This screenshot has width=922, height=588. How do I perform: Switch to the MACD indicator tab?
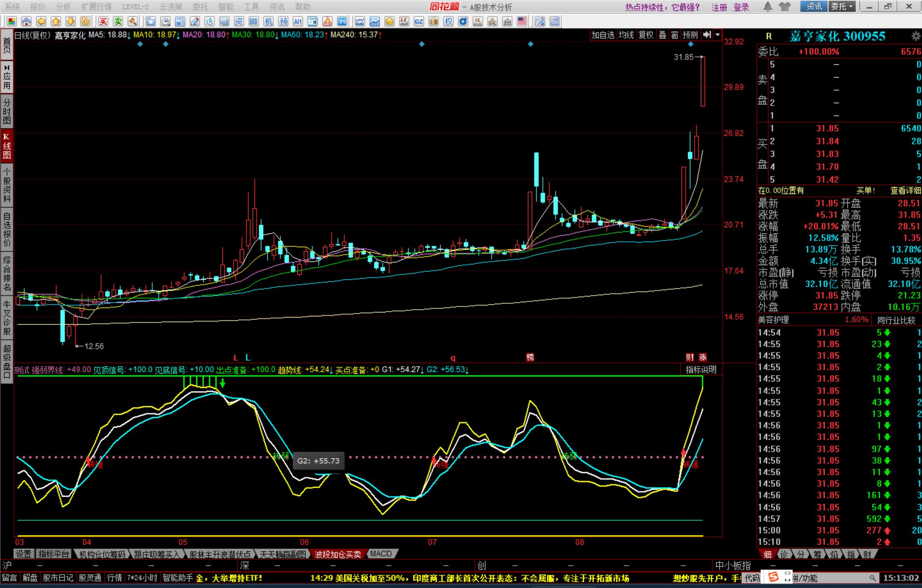point(381,554)
